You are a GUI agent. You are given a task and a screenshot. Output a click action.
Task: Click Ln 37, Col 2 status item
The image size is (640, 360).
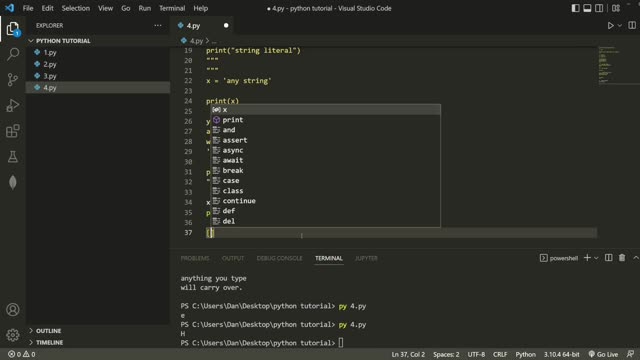tap(408, 354)
